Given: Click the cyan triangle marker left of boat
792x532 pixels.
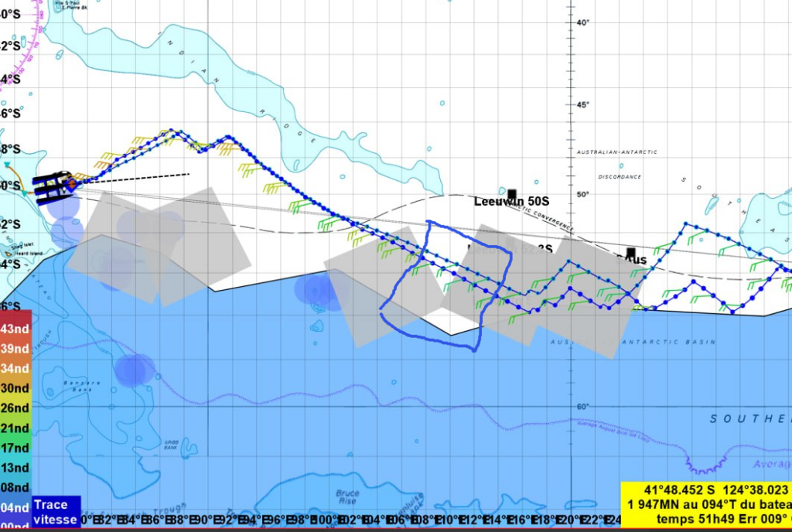Looking at the screenshot, I should pos(8,165).
